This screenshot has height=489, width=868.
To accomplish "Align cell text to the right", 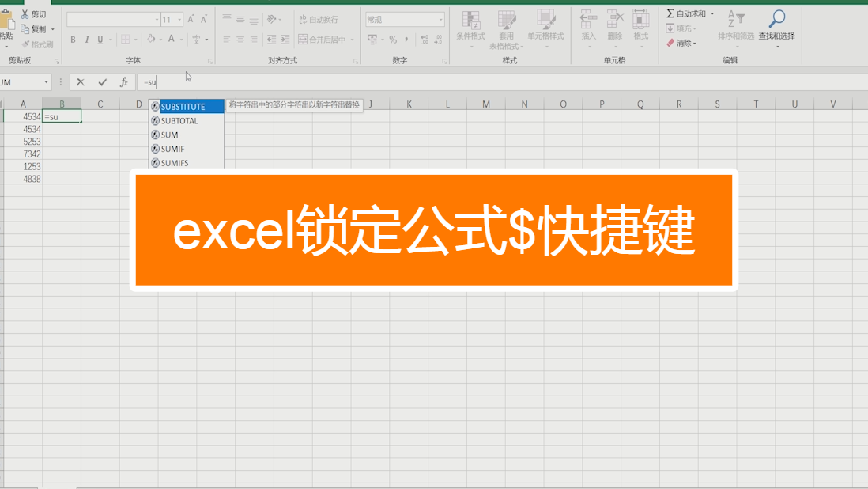I will (x=254, y=40).
